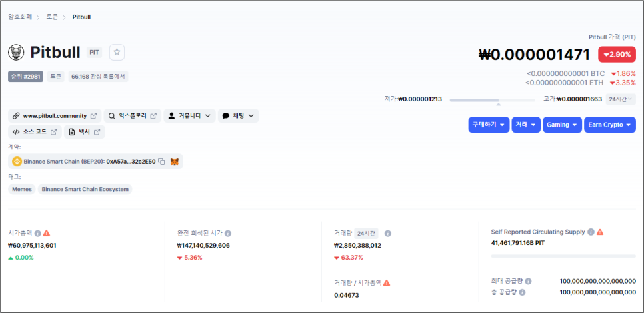Open the 소스 코드 link

click(35, 132)
